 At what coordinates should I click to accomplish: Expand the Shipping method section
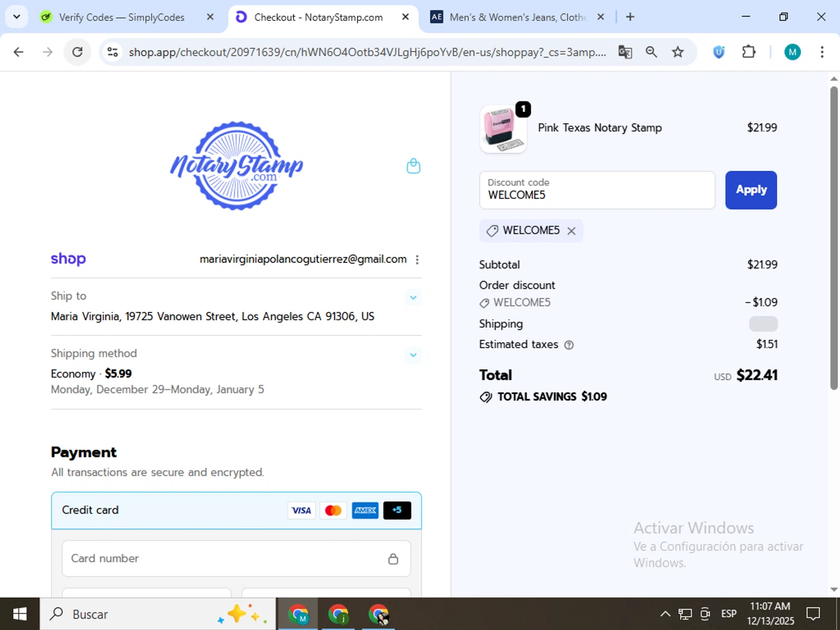pyautogui.click(x=413, y=354)
